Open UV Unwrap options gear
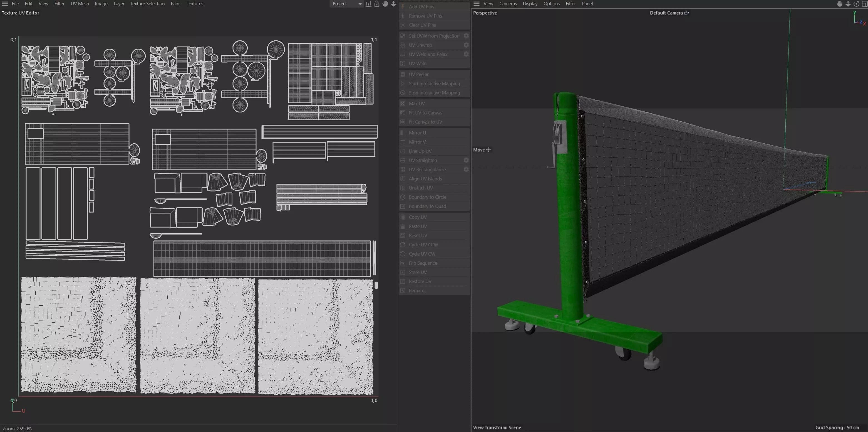 466,45
